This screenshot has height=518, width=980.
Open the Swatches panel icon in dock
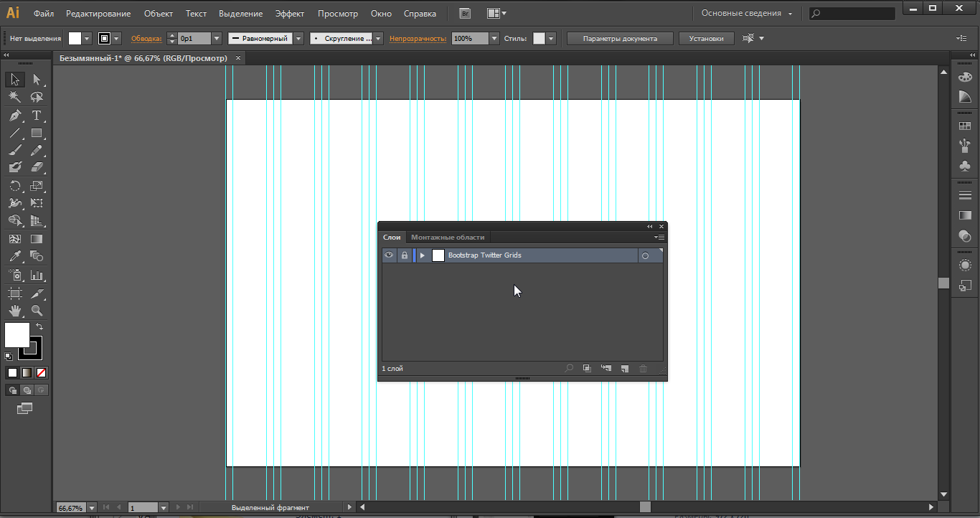click(965, 126)
